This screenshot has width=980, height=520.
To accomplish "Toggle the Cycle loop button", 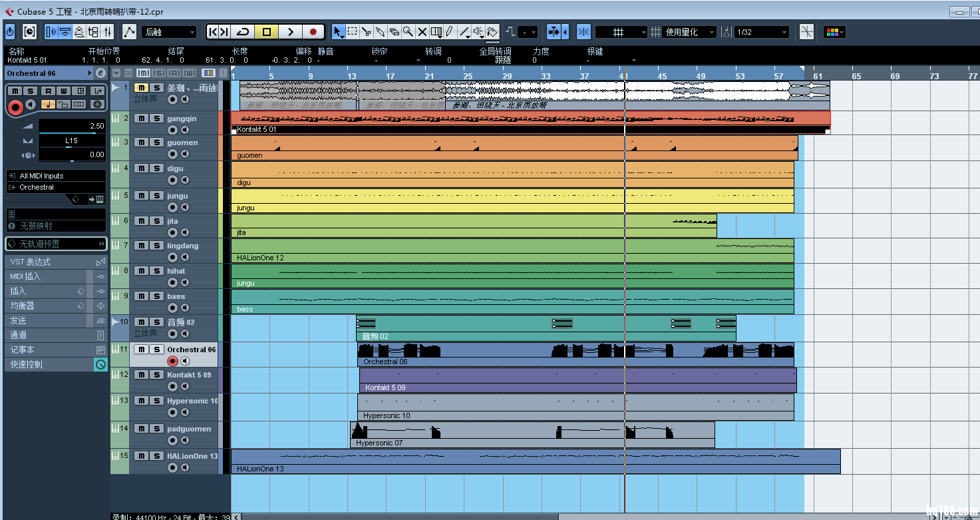I will 243,31.
